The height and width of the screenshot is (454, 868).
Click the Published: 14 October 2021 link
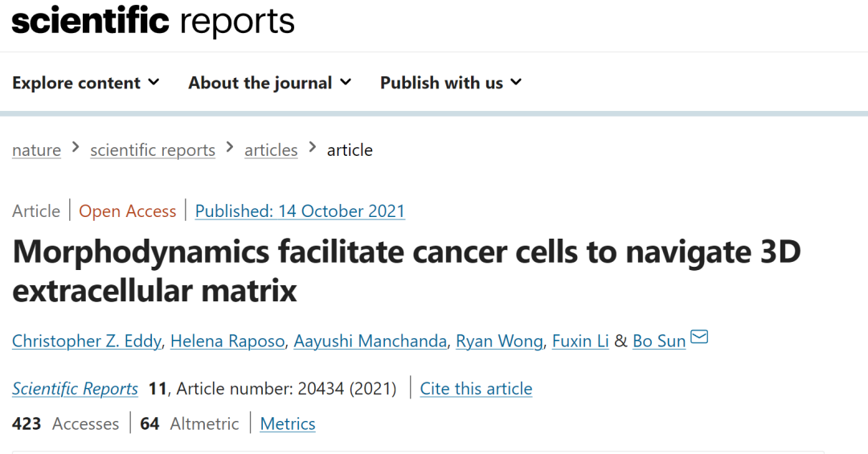point(300,211)
